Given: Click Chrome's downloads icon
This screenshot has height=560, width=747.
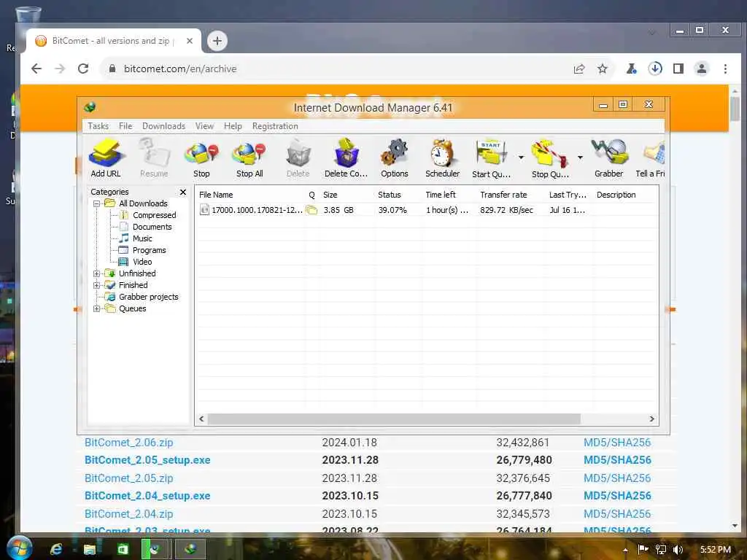Looking at the screenshot, I should [x=655, y=69].
